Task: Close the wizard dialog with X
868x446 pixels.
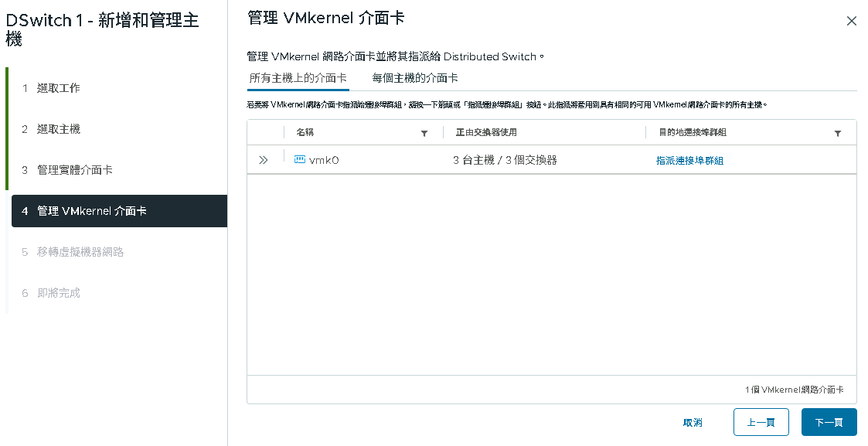Action: tap(852, 21)
